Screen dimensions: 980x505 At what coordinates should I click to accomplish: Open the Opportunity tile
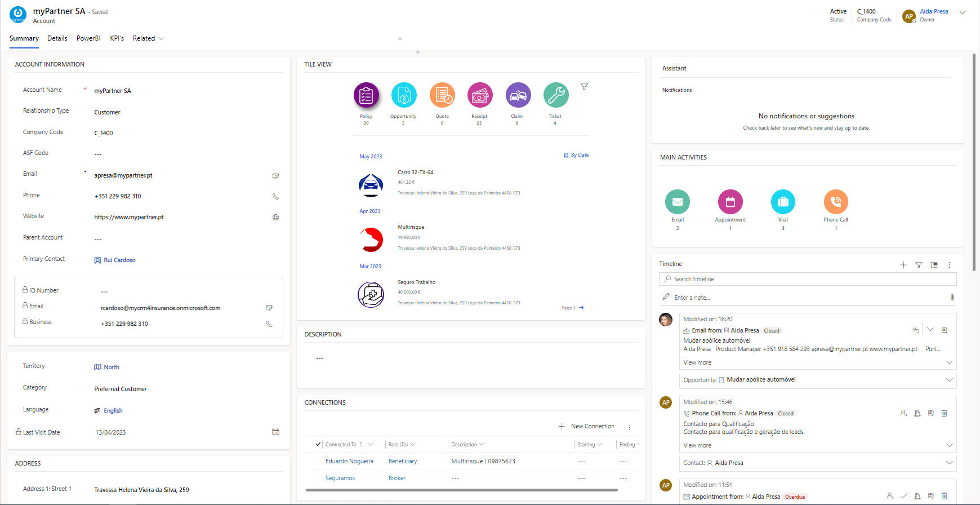click(403, 95)
